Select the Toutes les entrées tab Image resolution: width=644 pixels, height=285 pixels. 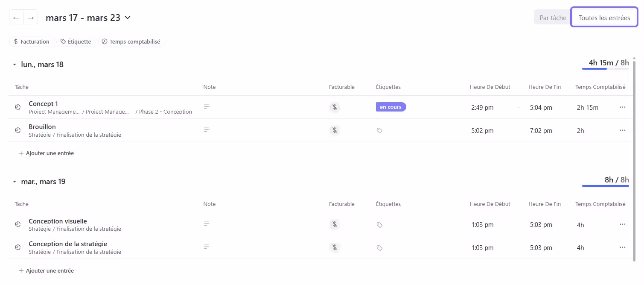(604, 18)
